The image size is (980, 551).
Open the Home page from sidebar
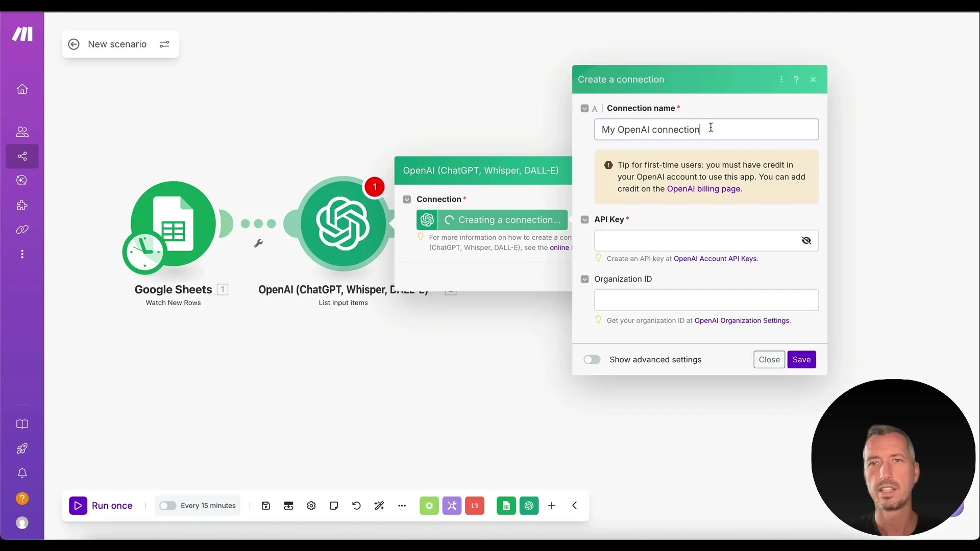[x=22, y=89]
